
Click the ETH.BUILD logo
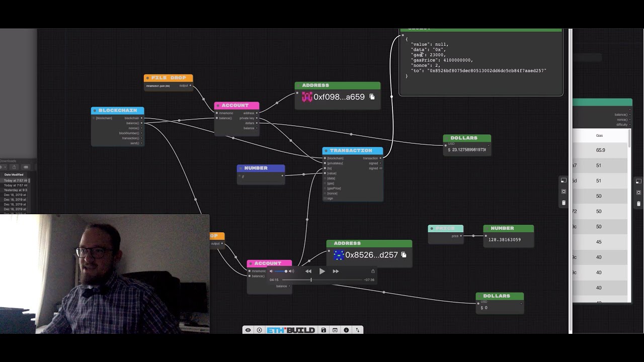(x=291, y=330)
